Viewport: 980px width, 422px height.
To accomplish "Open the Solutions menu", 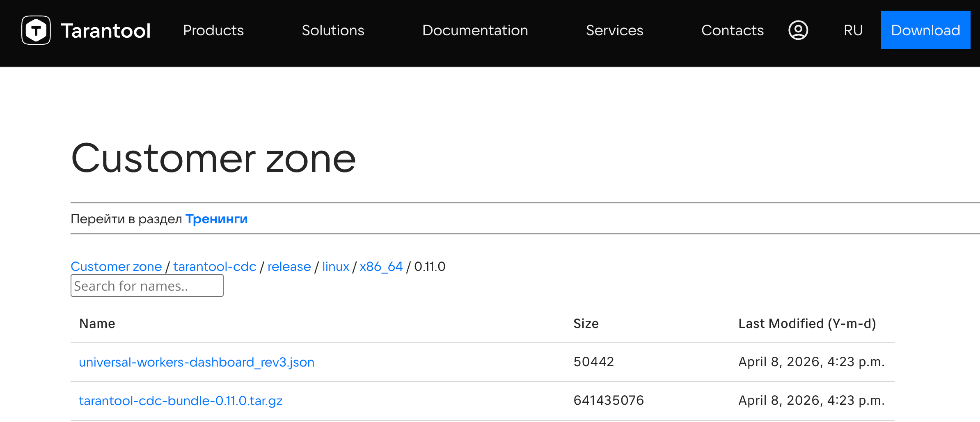I will tap(333, 30).
